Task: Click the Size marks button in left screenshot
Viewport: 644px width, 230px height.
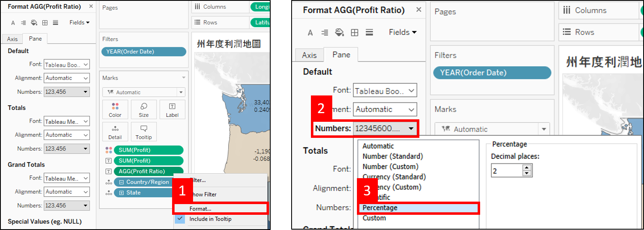Action: pos(144,110)
